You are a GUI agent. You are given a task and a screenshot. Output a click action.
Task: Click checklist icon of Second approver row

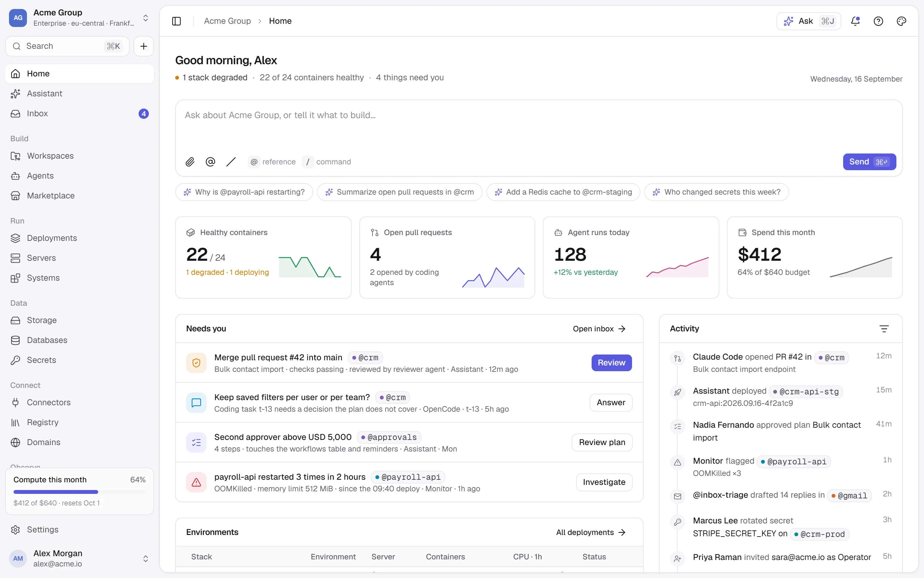[x=196, y=442]
